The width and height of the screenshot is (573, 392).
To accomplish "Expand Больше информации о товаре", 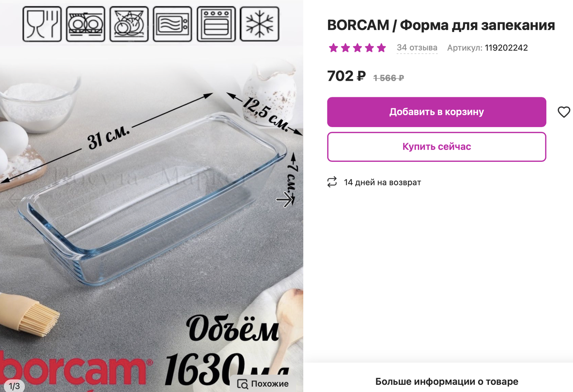I will (446, 381).
